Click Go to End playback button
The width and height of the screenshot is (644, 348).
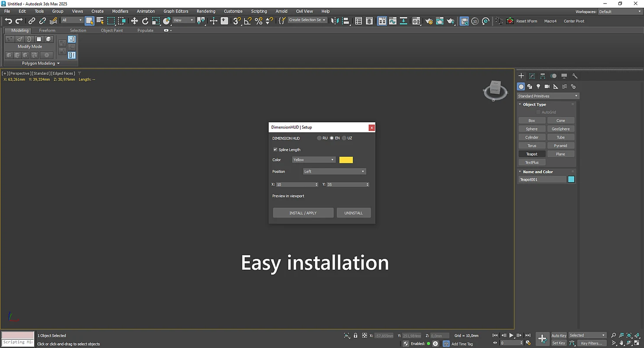tap(528, 335)
